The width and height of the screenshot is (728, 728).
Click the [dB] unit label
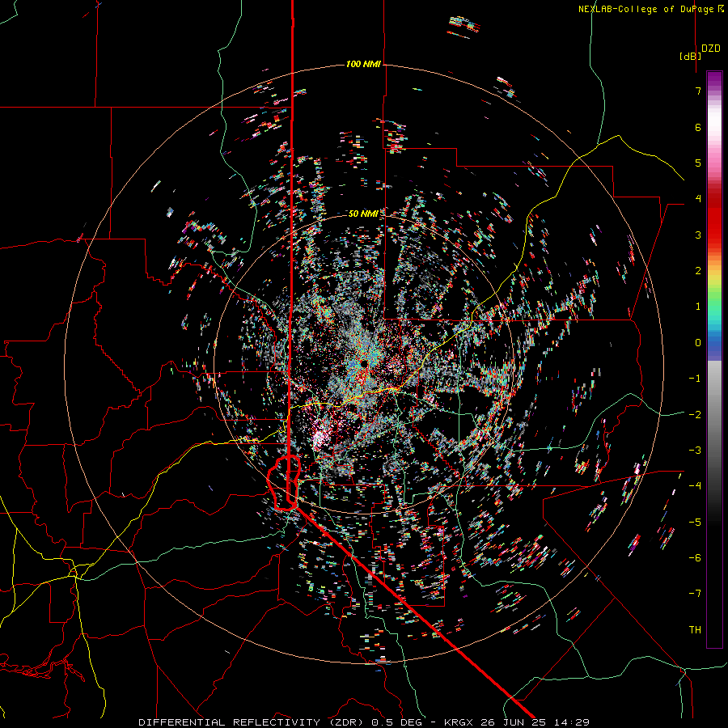pyautogui.click(x=691, y=56)
